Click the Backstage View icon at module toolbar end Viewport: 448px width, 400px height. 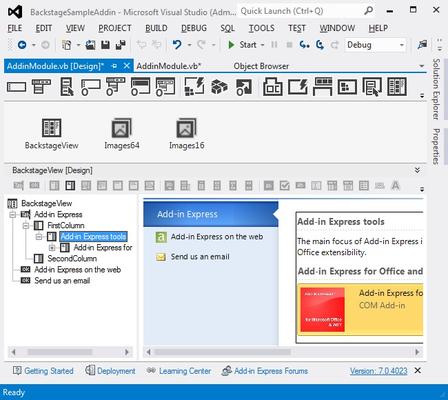397,87
